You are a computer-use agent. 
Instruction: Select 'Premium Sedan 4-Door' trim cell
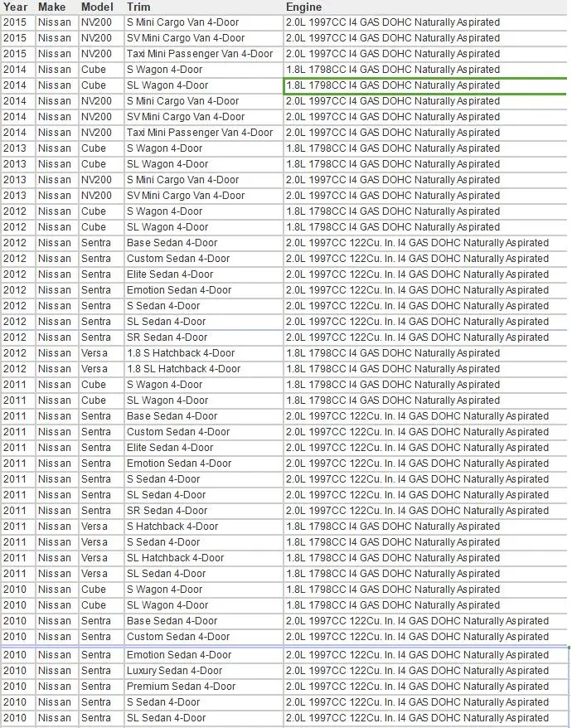(x=204, y=687)
